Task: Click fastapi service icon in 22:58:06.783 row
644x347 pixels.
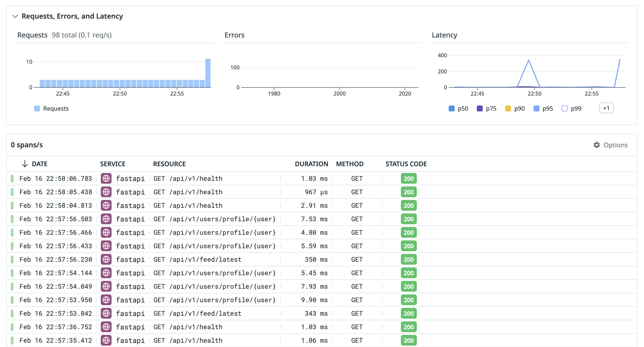Action: [106, 178]
